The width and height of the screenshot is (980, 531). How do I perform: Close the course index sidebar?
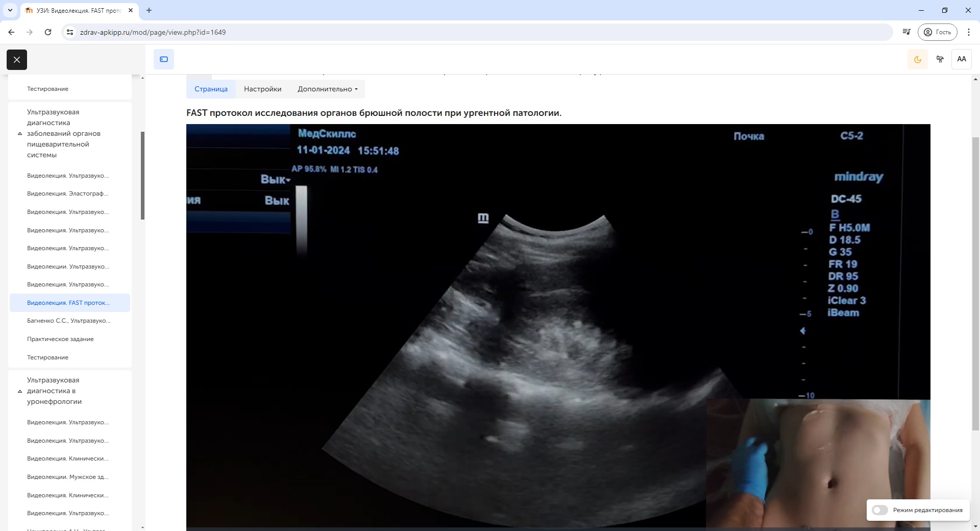[x=17, y=60]
